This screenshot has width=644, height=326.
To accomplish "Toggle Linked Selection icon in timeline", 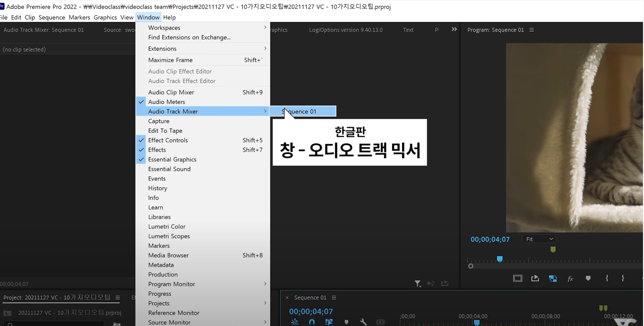I will coord(329,322).
